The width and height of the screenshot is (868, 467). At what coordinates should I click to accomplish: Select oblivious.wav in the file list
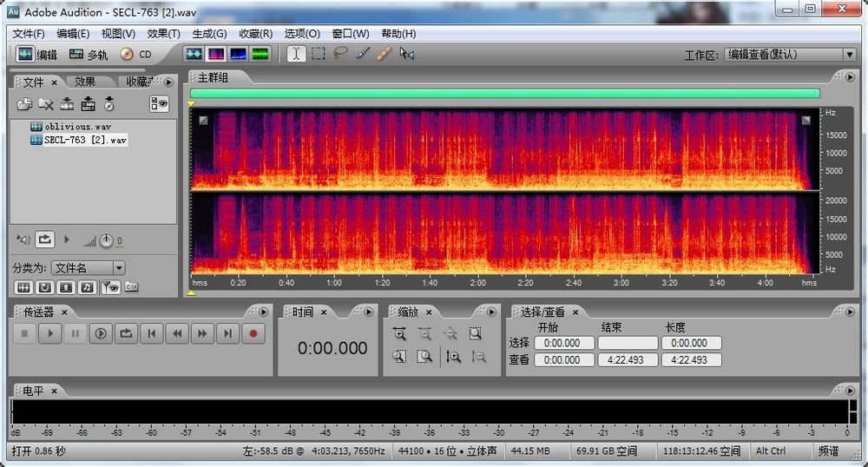(x=77, y=127)
